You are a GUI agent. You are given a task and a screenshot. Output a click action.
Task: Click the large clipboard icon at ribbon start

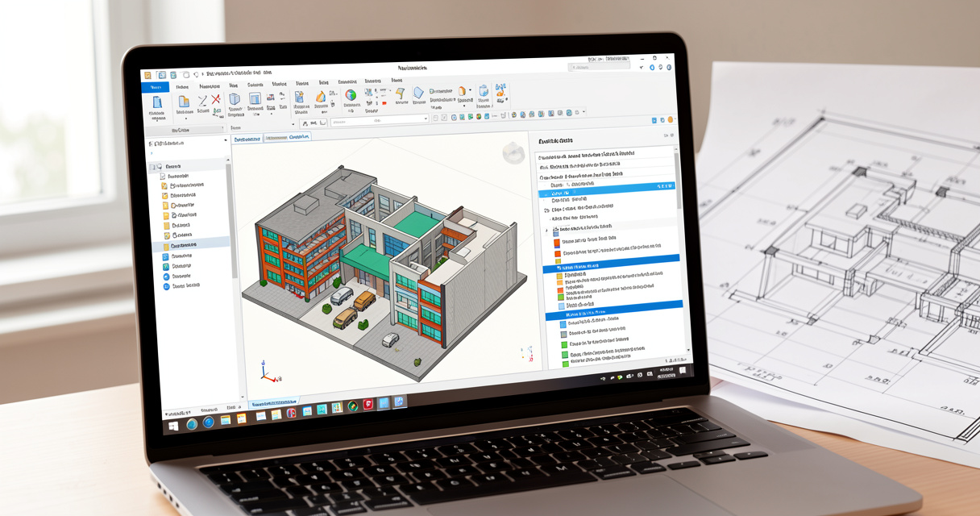click(x=158, y=102)
